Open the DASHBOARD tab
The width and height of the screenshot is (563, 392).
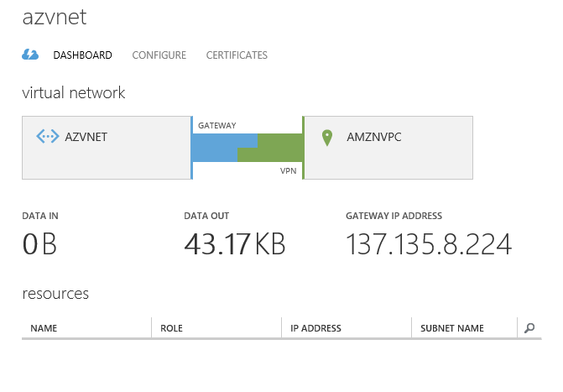click(82, 55)
